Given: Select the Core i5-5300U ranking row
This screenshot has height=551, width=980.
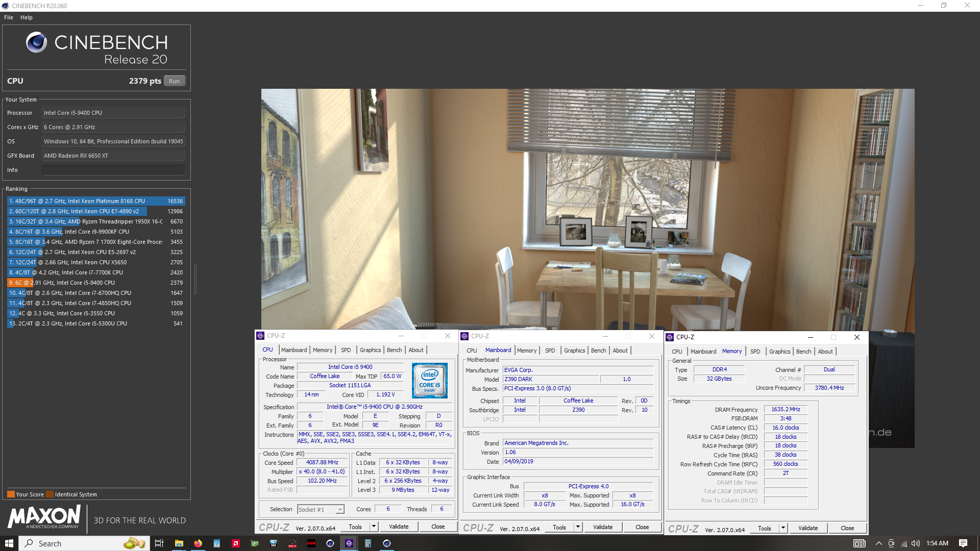Looking at the screenshot, I should point(96,323).
